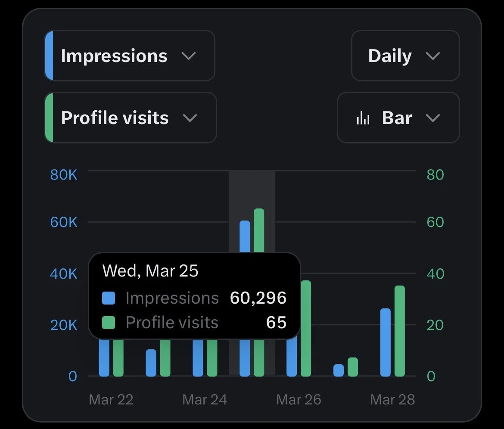Click the chevron next to Impressions
Image resolution: width=504 pixels, height=429 pixels.
coord(189,56)
